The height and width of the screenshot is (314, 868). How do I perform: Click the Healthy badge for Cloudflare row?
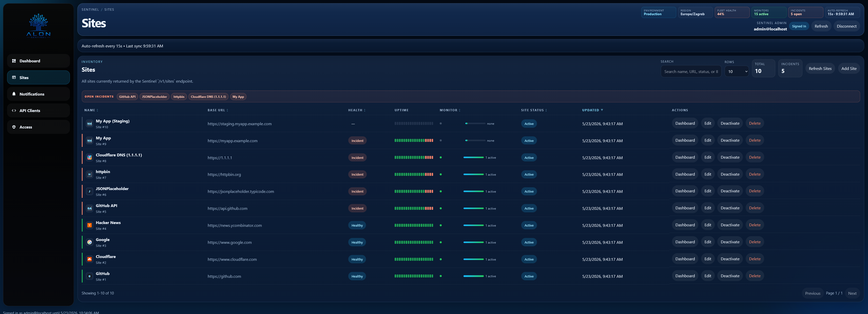pos(357,259)
